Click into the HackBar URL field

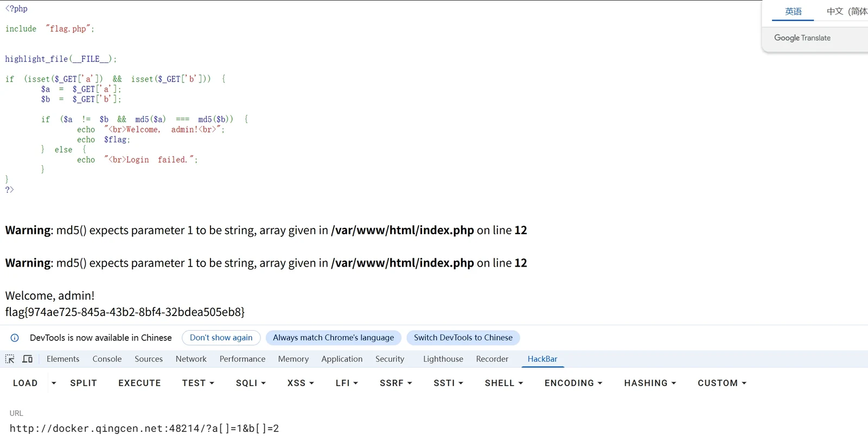click(434, 428)
